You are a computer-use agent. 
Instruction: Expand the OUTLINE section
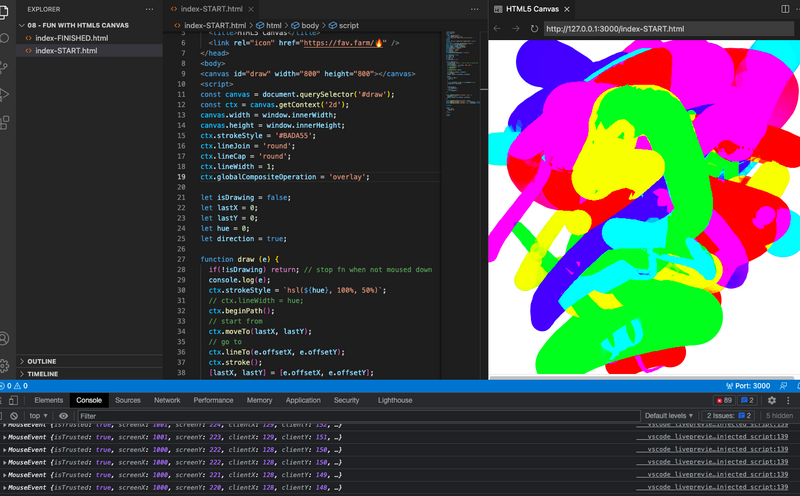click(42, 361)
